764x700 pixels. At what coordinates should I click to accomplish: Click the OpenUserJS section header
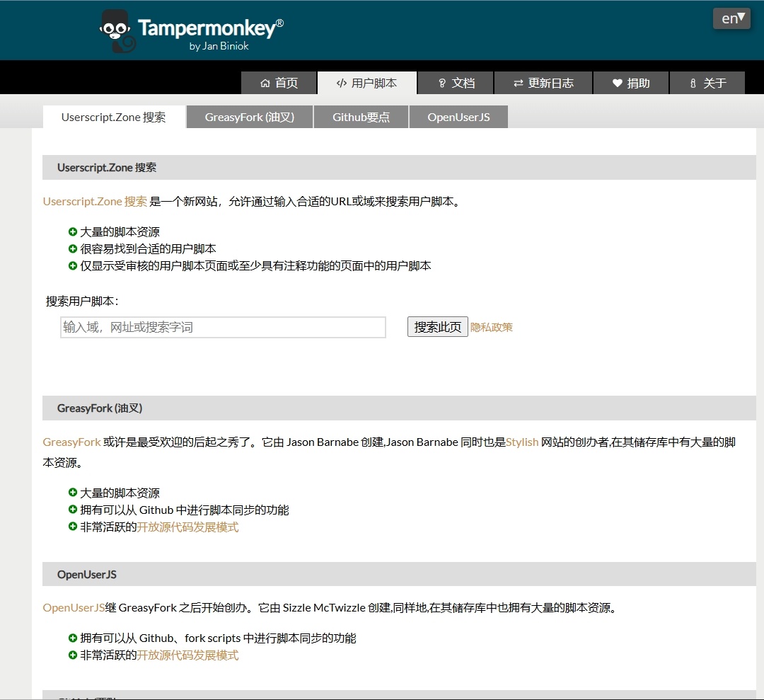point(399,574)
